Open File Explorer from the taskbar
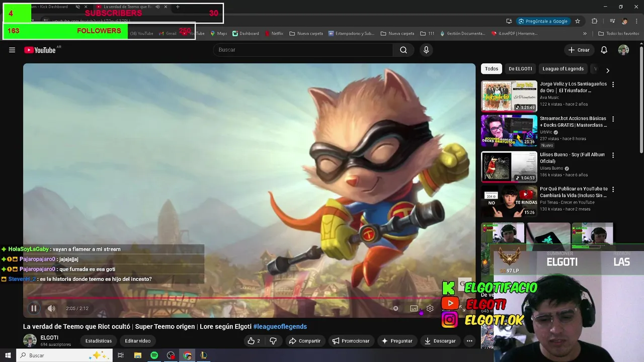This screenshot has width=644, height=362. click(x=138, y=355)
